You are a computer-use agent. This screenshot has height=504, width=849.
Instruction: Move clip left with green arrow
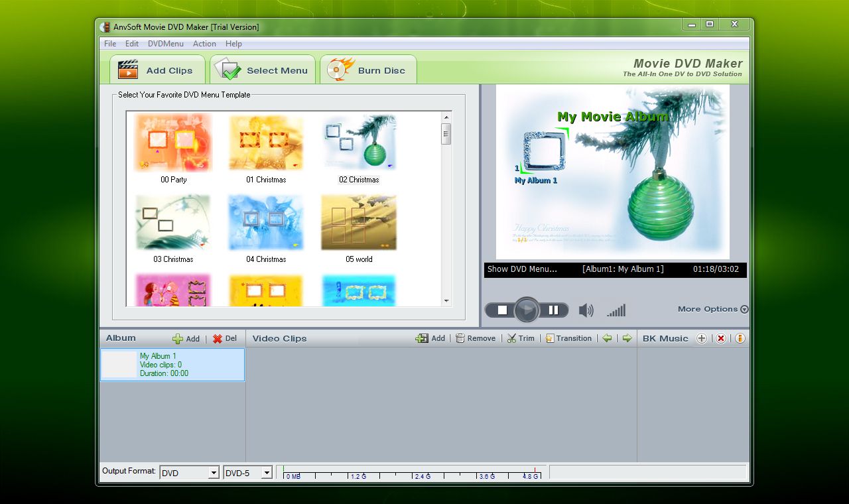[607, 338]
